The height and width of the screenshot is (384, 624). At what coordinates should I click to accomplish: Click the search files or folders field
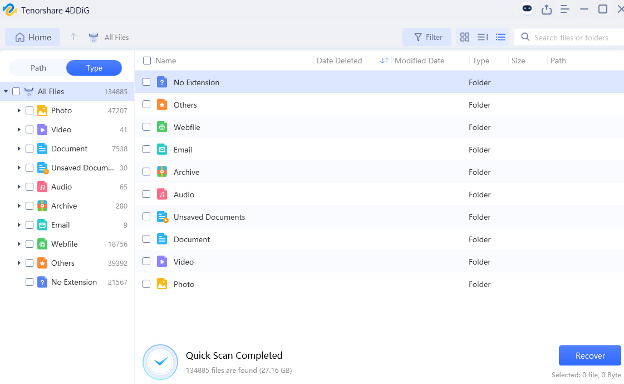tap(571, 37)
